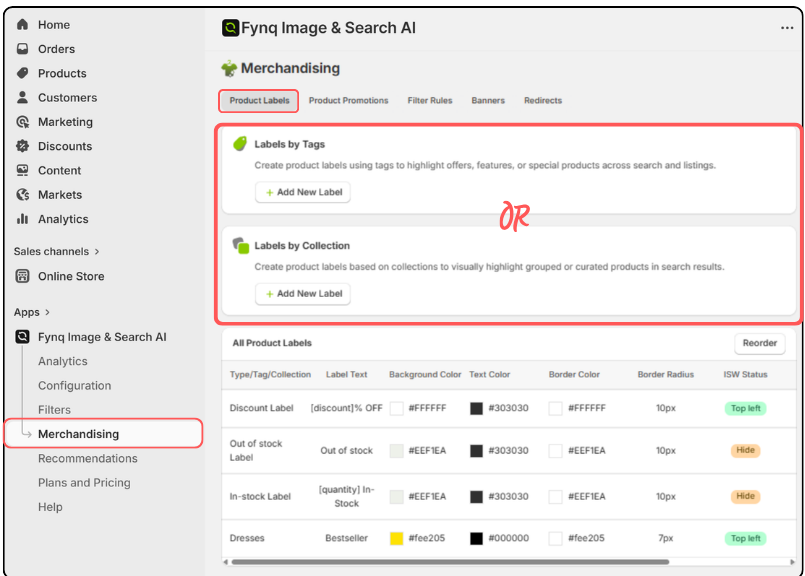This screenshot has height=576, width=805.
Task: Add New Label under Labels by Tags
Action: [x=303, y=192]
